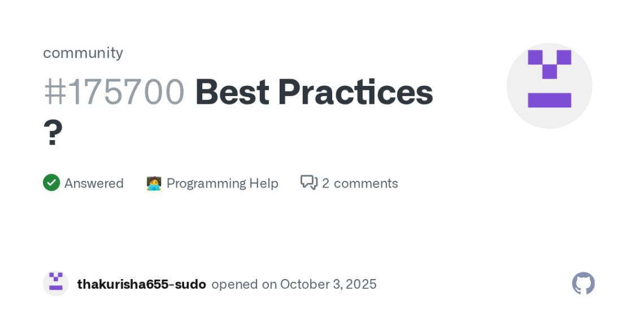Click the GitHub Octocat logo
This screenshot has width=644, height=322.
(x=583, y=284)
